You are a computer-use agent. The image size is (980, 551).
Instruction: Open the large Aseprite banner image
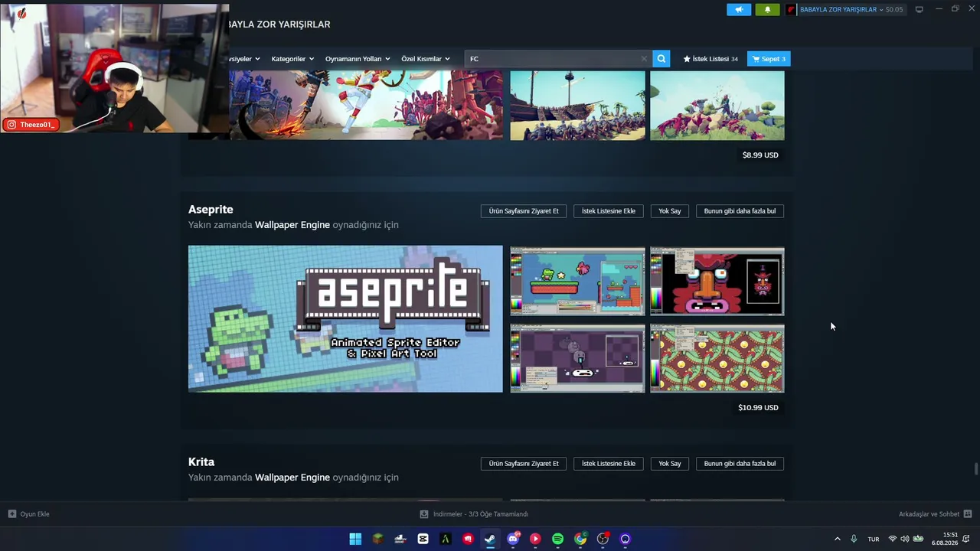pos(345,318)
